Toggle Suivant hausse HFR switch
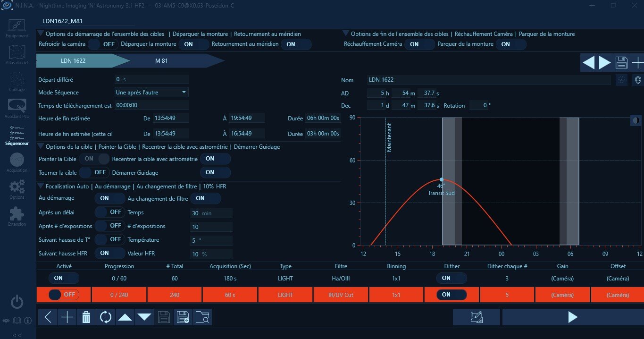644x339 pixels. pos(110,254)
